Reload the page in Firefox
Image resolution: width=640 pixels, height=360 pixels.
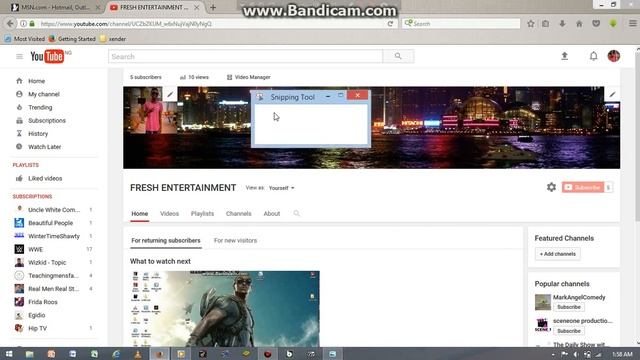(x=390, y=24)
